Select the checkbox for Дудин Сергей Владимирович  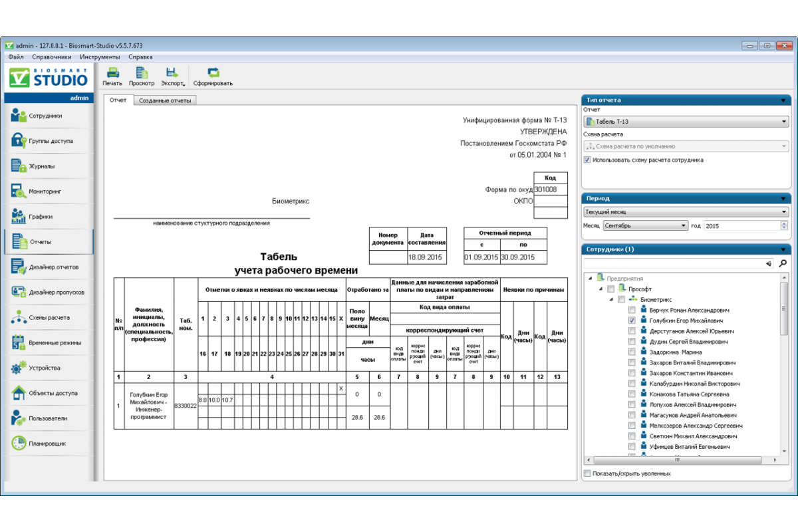tap(632, 342)
